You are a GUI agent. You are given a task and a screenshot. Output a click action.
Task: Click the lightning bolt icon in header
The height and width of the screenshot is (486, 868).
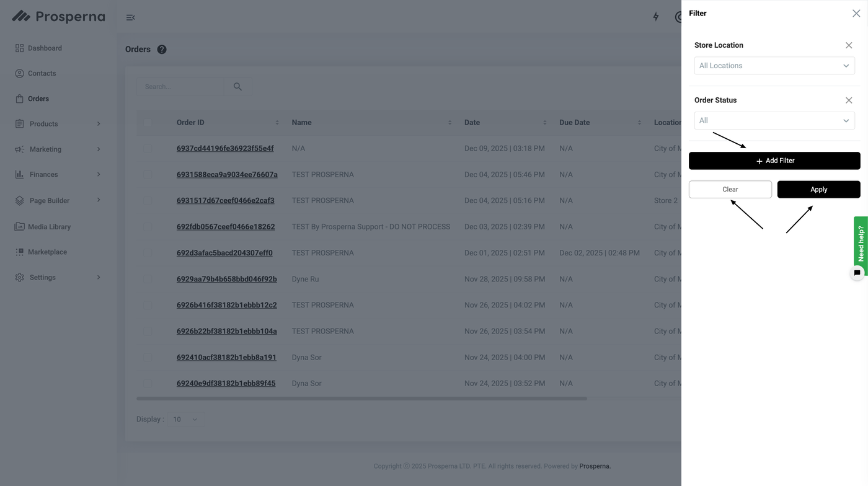[x=656, y=17]
